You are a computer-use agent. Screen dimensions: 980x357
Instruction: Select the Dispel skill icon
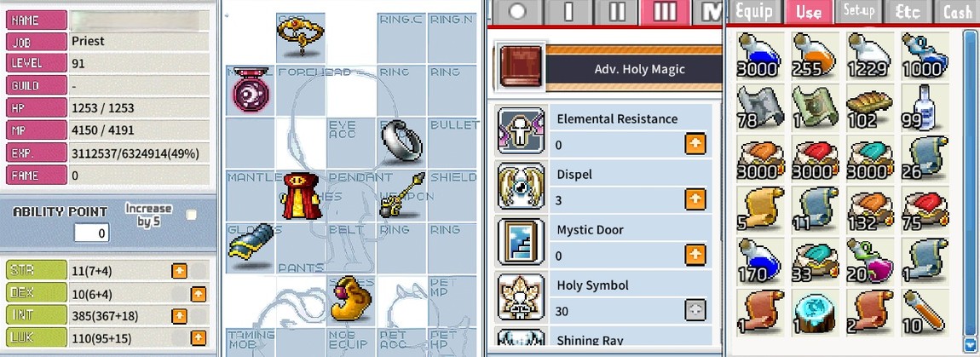click(x=522, y=186)
